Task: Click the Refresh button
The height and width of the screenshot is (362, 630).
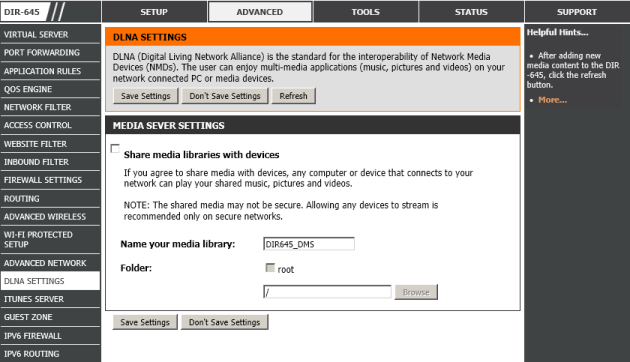Action: [293, 96]
